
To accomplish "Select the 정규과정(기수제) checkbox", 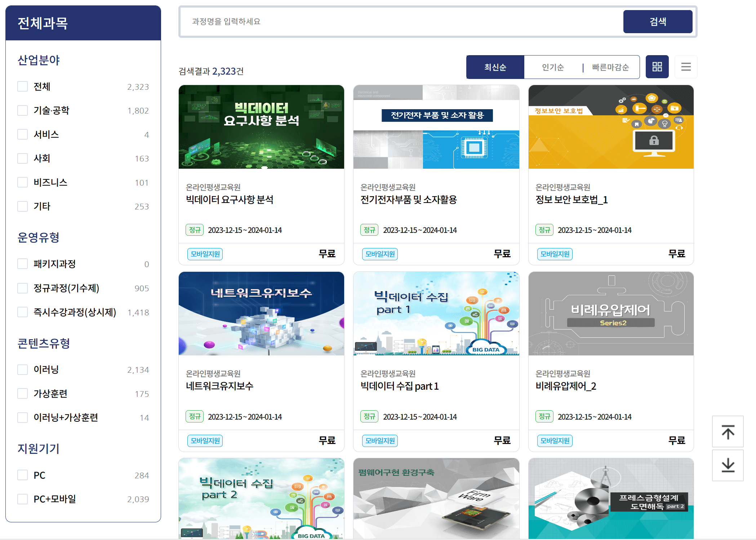I will tap(22, 288).
